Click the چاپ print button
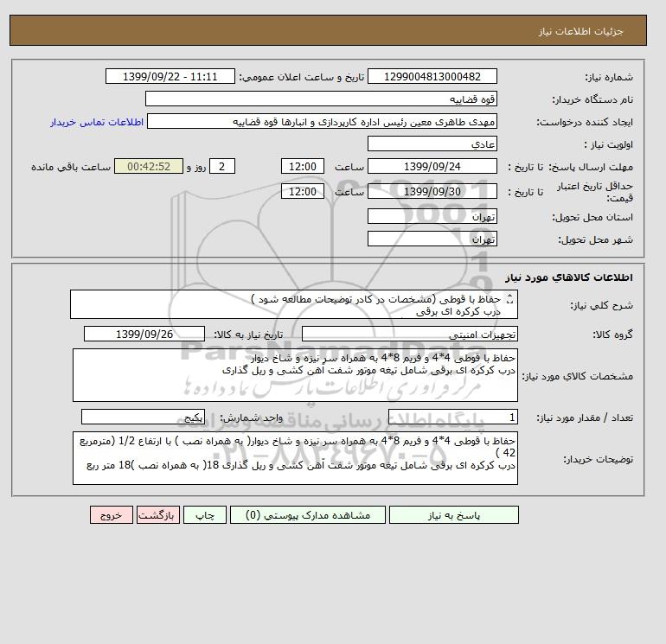This screenshot has height=644, width=666. [205, 515]
